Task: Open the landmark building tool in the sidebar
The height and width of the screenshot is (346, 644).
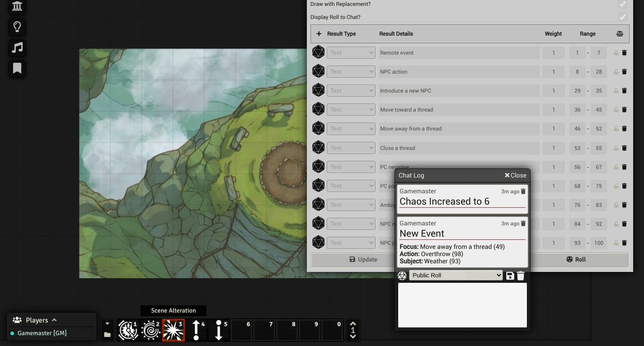Action: 17,6
